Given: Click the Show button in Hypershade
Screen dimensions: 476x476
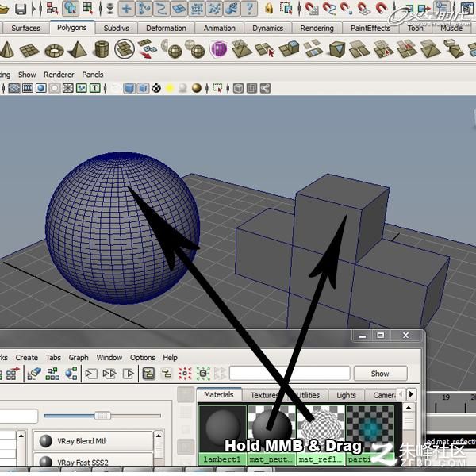Looking at the screenshot, I should (x=380, y=374).
